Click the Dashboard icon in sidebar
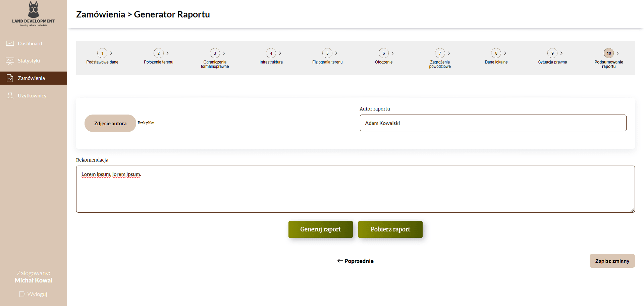644x306 pixels. [10, 44]
